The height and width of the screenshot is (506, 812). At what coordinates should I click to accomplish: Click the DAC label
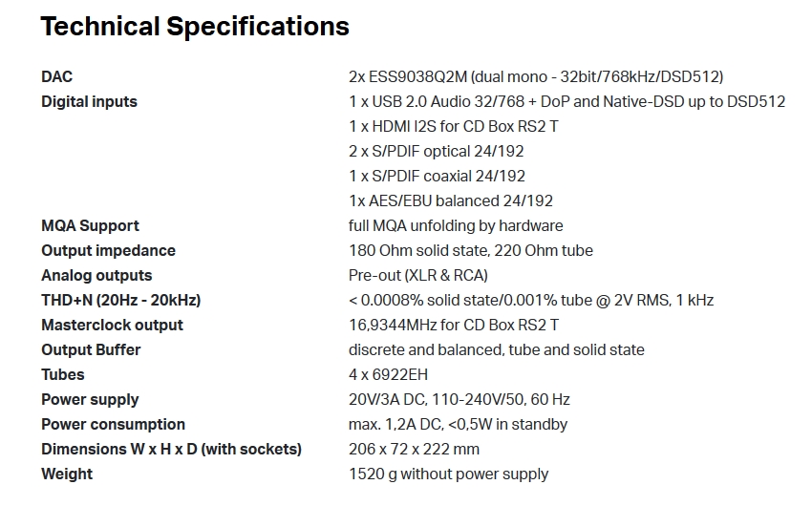[57, 76]
